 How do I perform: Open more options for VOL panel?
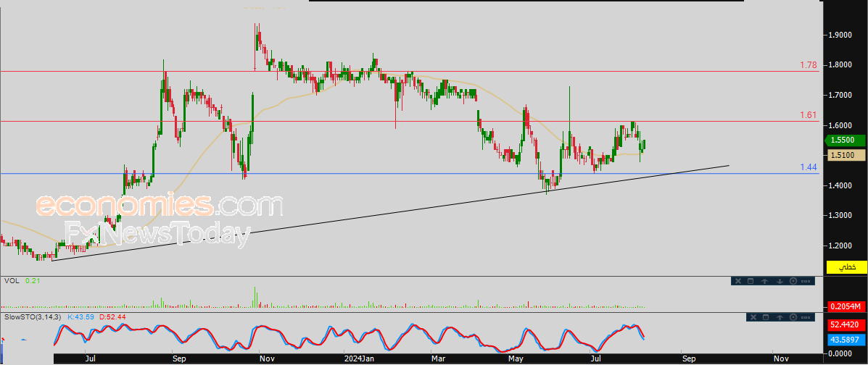click(x=806, y=281)
